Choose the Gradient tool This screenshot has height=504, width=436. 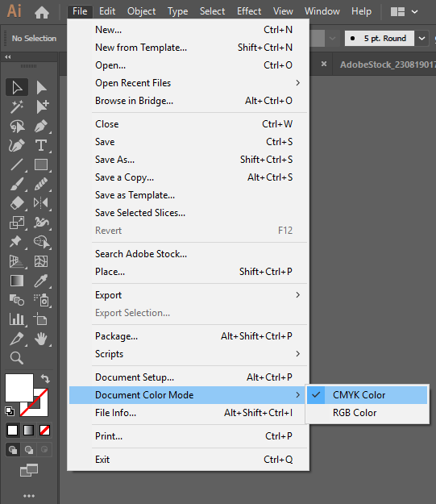pyautogui.click(x=17, y=281)
